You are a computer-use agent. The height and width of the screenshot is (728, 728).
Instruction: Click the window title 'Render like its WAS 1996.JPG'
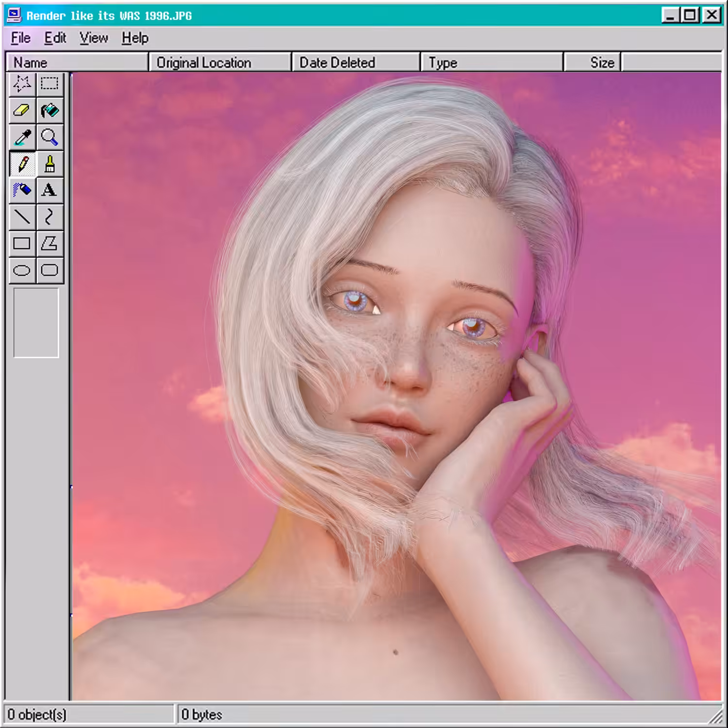109,16
